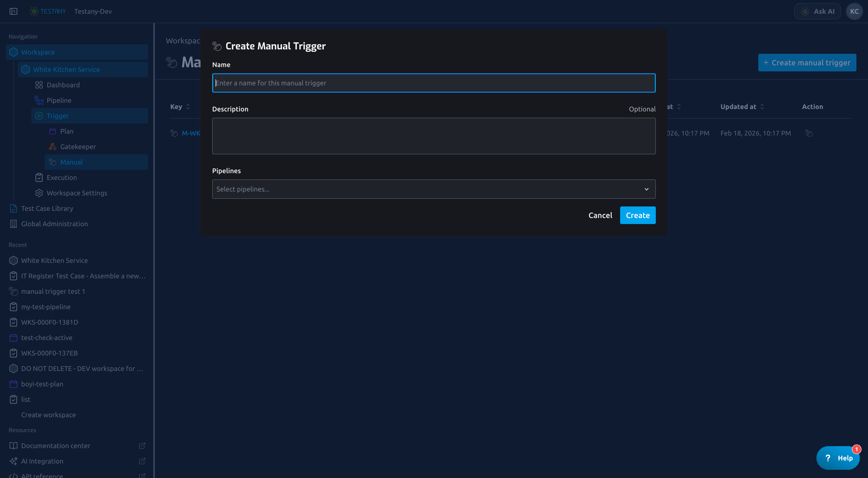Image resolution: width=868 pixels, height=478 pixels.
Task: Open recent DO NOT DELETE DEV workspace
Action: 77,369
